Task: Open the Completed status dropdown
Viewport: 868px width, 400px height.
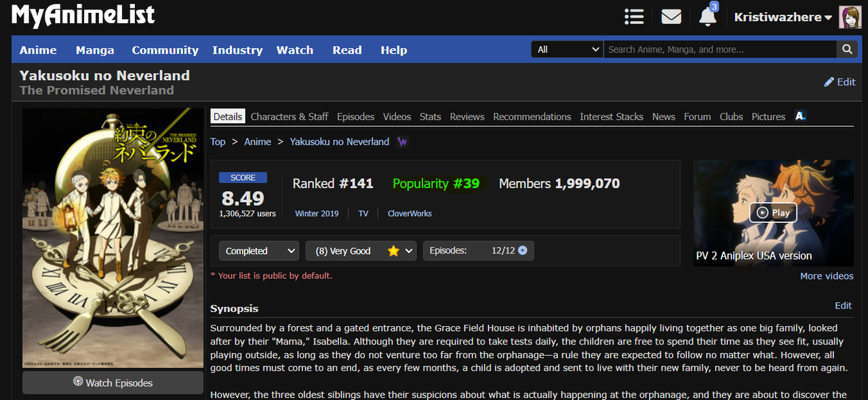Action: tap(259, 251)
